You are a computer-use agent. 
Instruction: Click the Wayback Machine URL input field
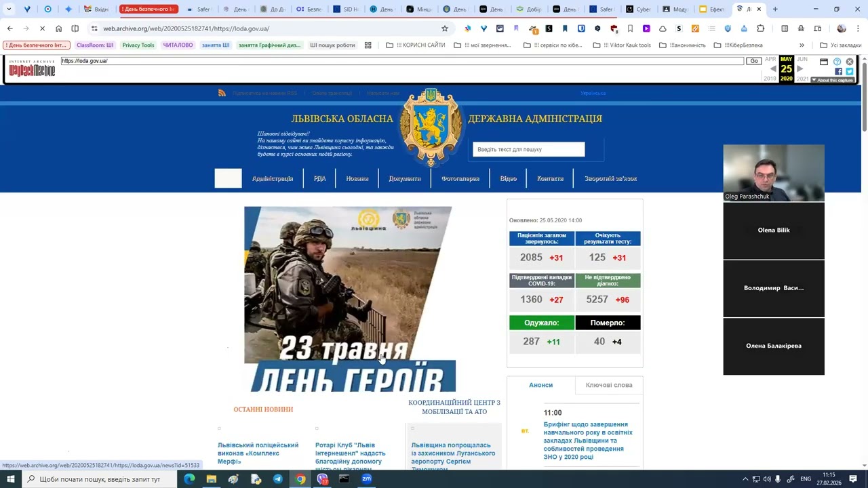(402, 61)
